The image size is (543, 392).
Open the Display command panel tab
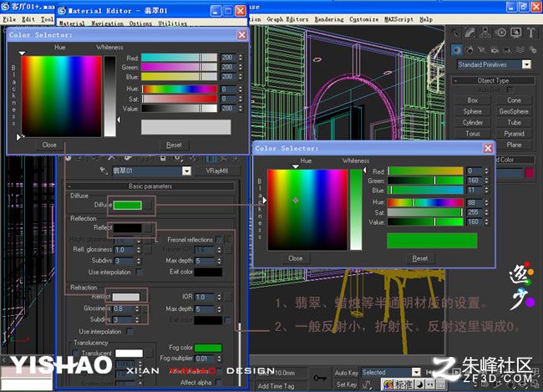point(515,33)
